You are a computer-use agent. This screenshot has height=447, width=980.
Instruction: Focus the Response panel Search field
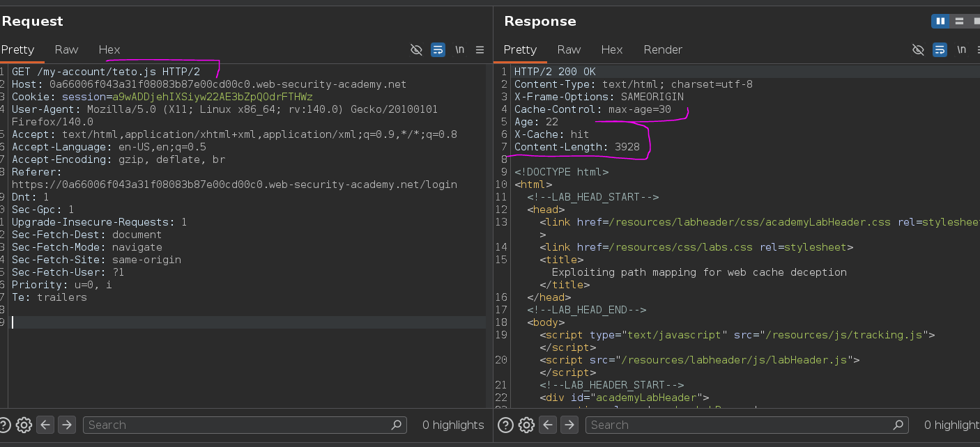pyautogui.click(x=747, y=425)
